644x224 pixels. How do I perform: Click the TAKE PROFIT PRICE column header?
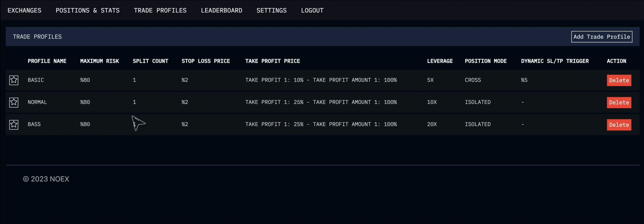[x=273, y=61]
